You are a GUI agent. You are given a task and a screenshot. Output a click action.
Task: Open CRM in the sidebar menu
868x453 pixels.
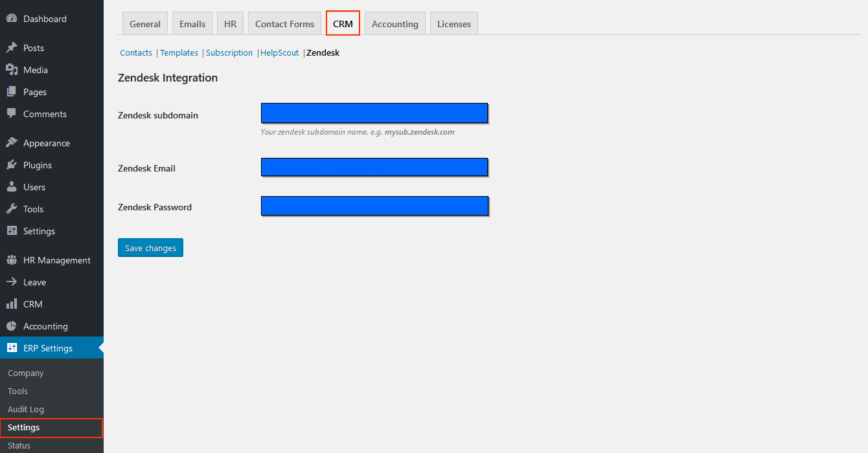pos(52,304)
